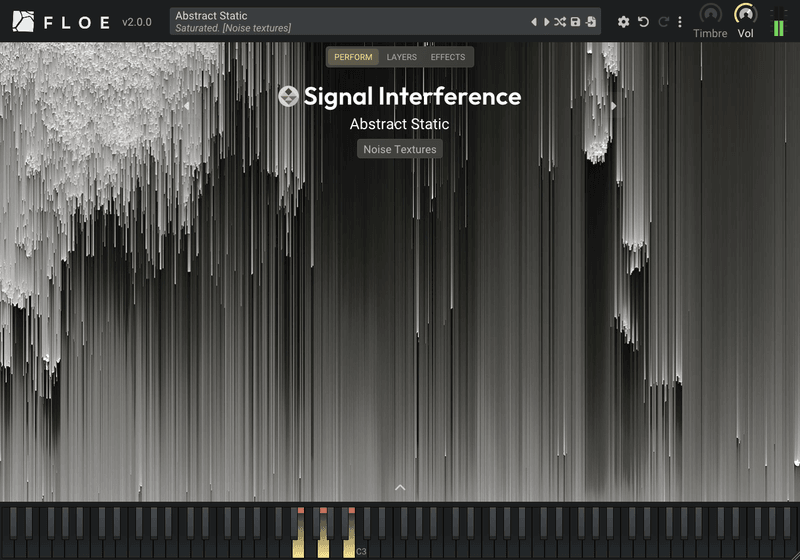The image size is (800, 560).
Task: Open the three-dot more options menu
Action: click(680, 22)
